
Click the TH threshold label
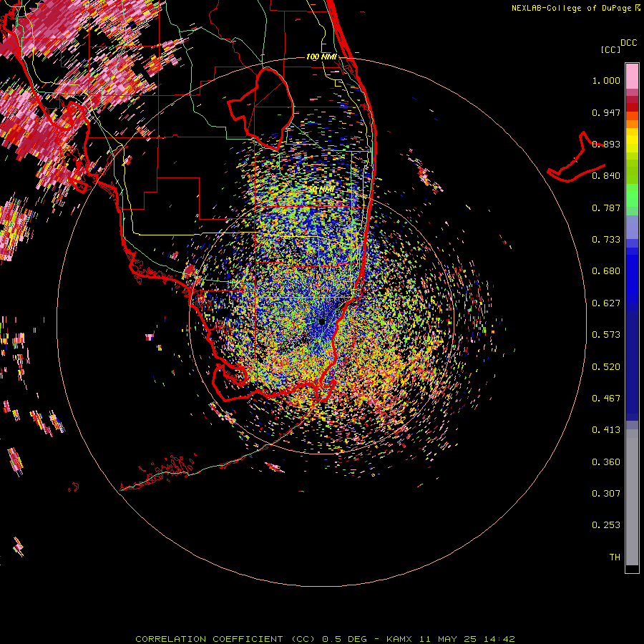coord(615,557)
